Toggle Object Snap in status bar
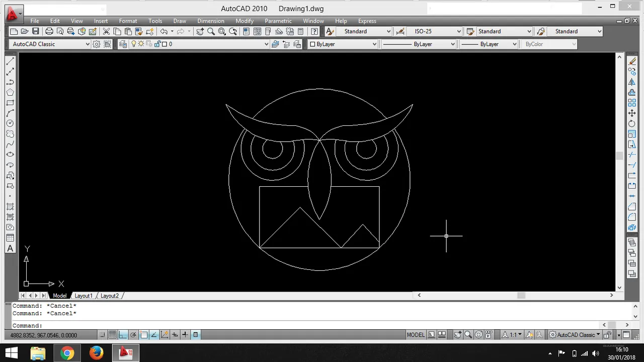This screenshot has height=362, width=644. click(143, 334)
